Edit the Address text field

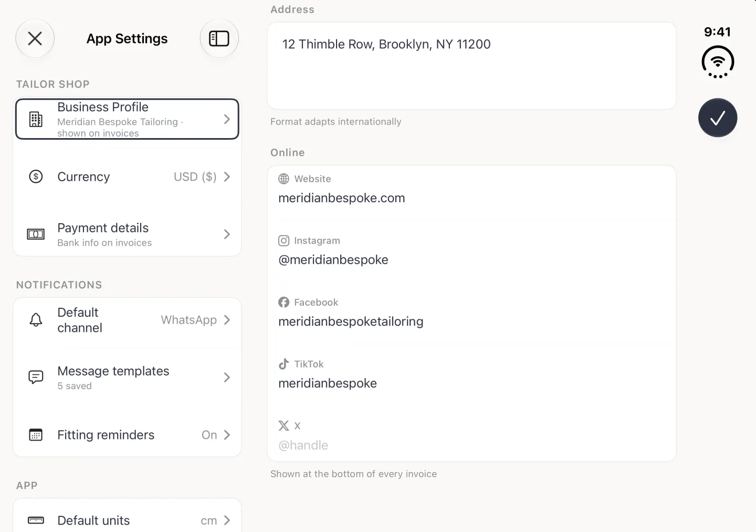tap(471, 66)
